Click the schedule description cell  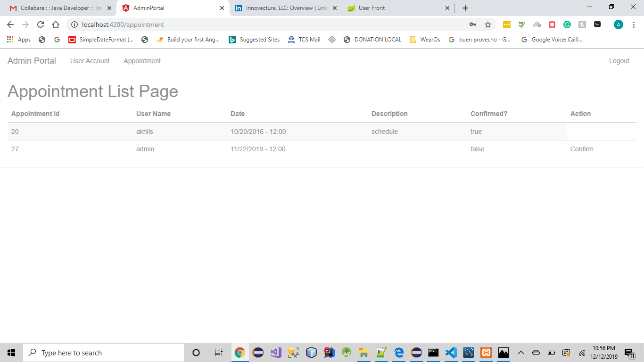pos(385,132)
